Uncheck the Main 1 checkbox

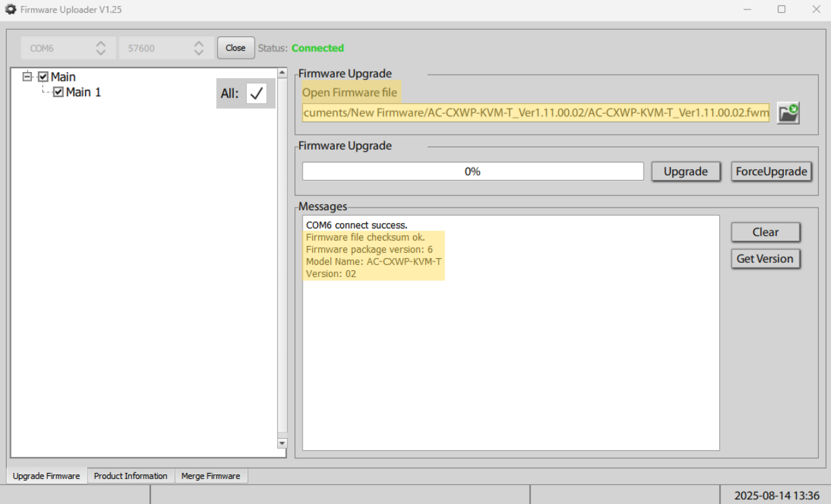click(58, 92)
